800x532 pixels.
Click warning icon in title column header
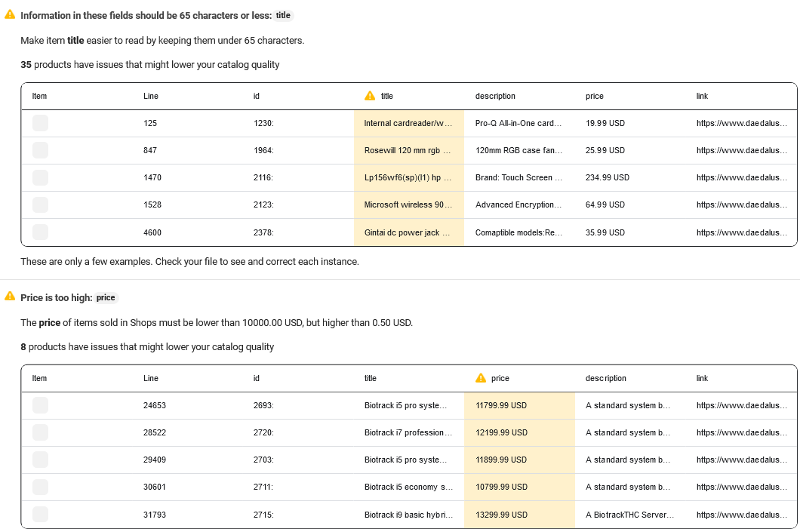pyautogui.click(x=370, y=96)
